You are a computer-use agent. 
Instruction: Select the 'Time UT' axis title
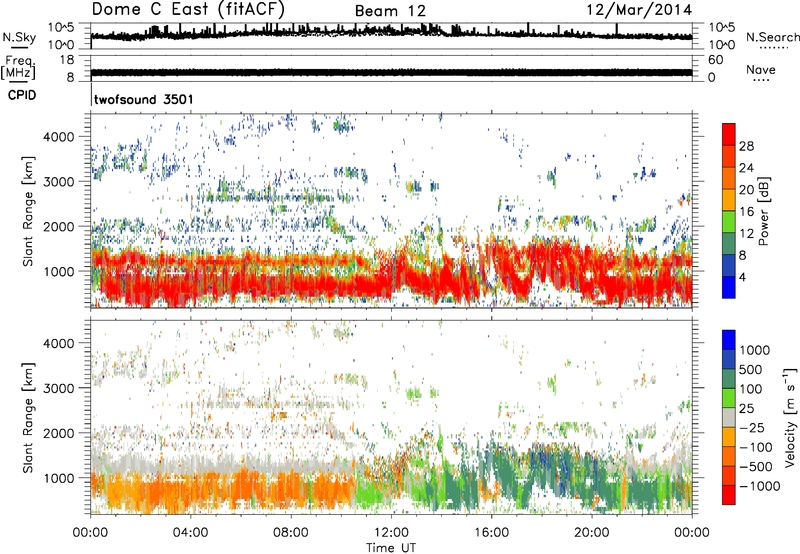tap(391, 548)
